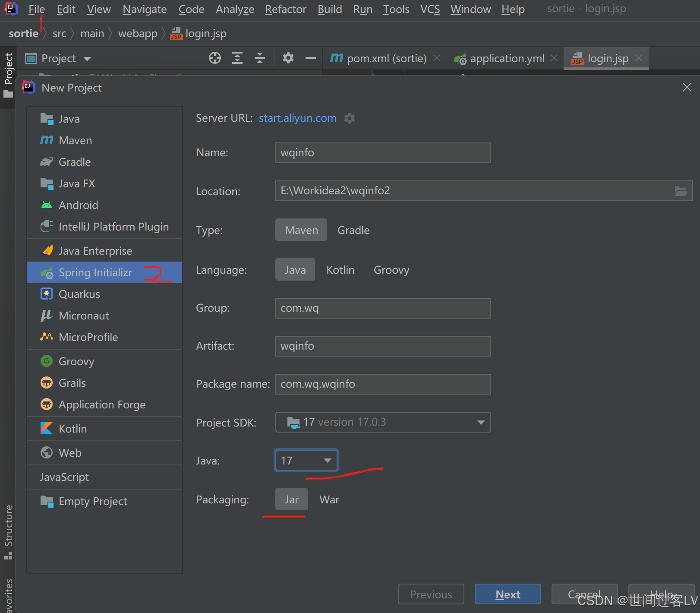This screenshot has width=700, height=613.
Task: Collapse all in Project panel
Action: tap(260, 58)
